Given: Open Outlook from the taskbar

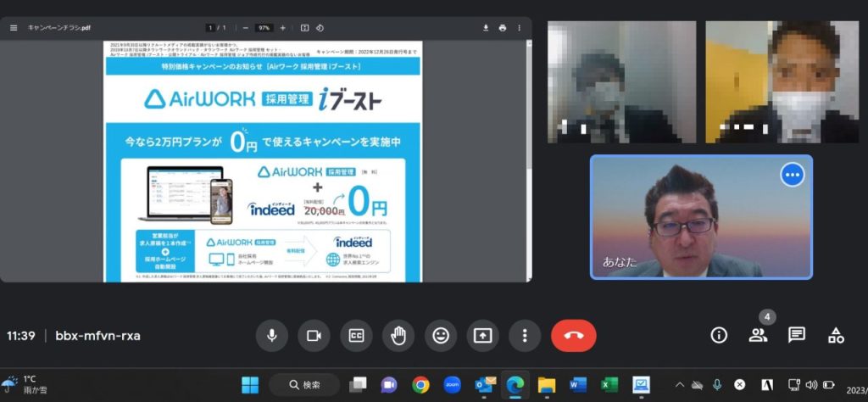Looking at the screenshot, I should [484, 384].
